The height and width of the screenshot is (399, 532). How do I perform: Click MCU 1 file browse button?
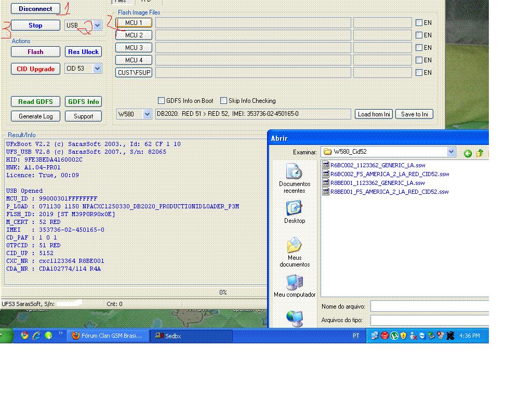pos(134,23)
